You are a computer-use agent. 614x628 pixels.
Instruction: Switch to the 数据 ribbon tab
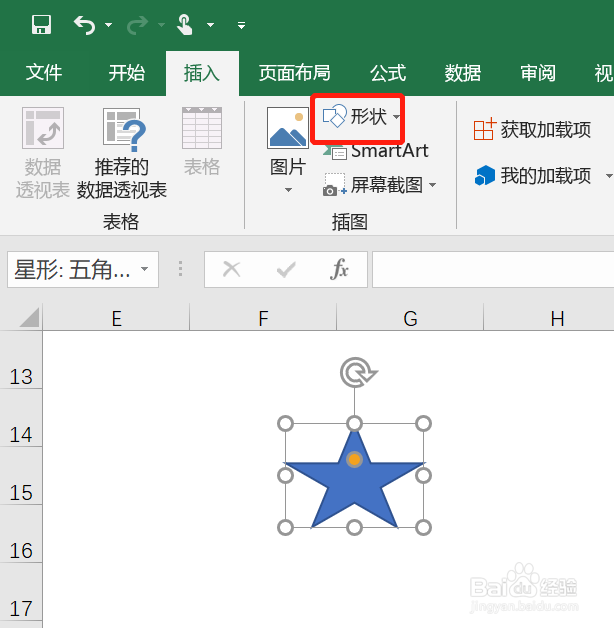tap(463, 73)
